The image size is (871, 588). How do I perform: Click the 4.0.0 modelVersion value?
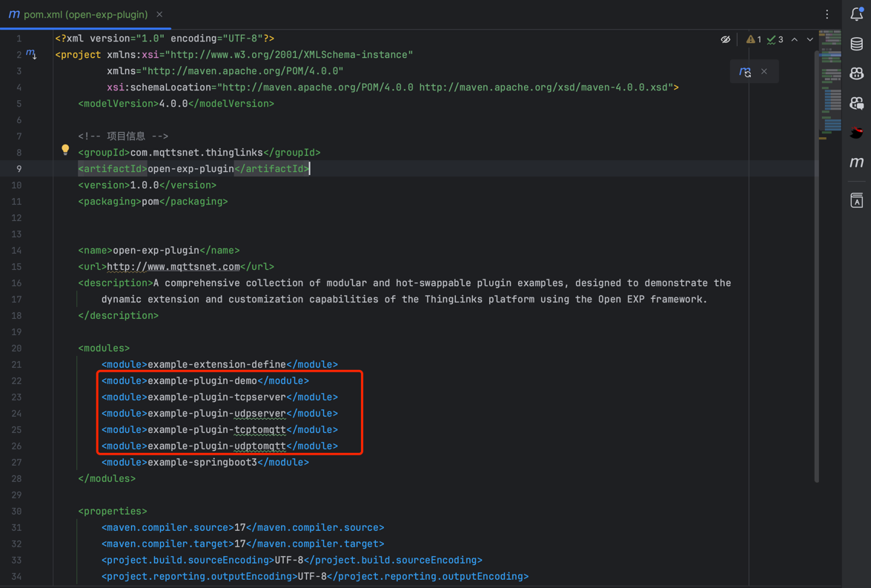pyautogui.click(x=173, y=104)
